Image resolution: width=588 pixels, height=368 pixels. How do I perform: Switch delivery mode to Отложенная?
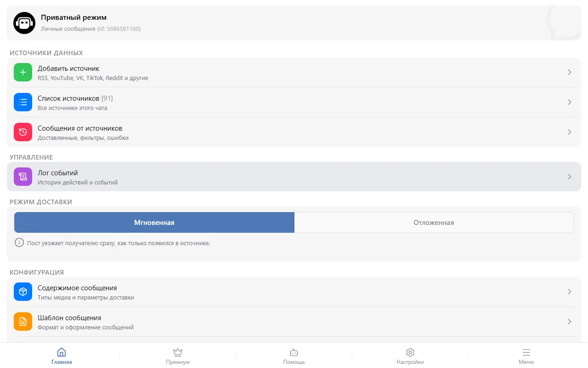pos(434,223)
